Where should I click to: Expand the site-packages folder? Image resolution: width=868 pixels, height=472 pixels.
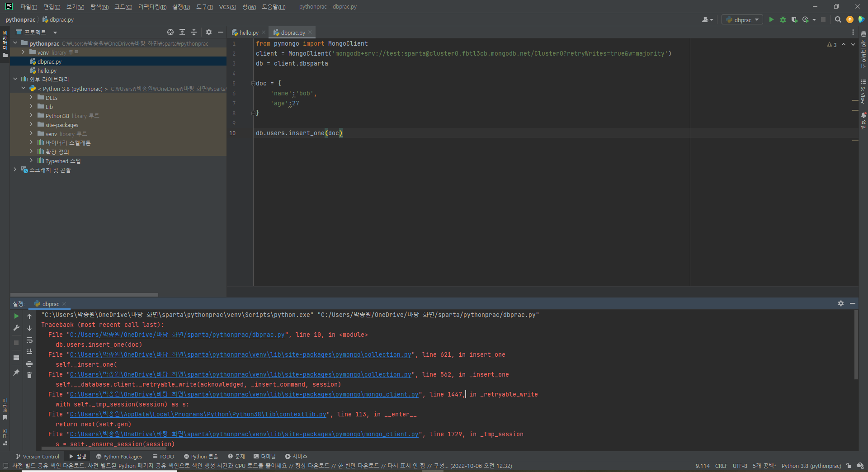(x=31, y=124)
